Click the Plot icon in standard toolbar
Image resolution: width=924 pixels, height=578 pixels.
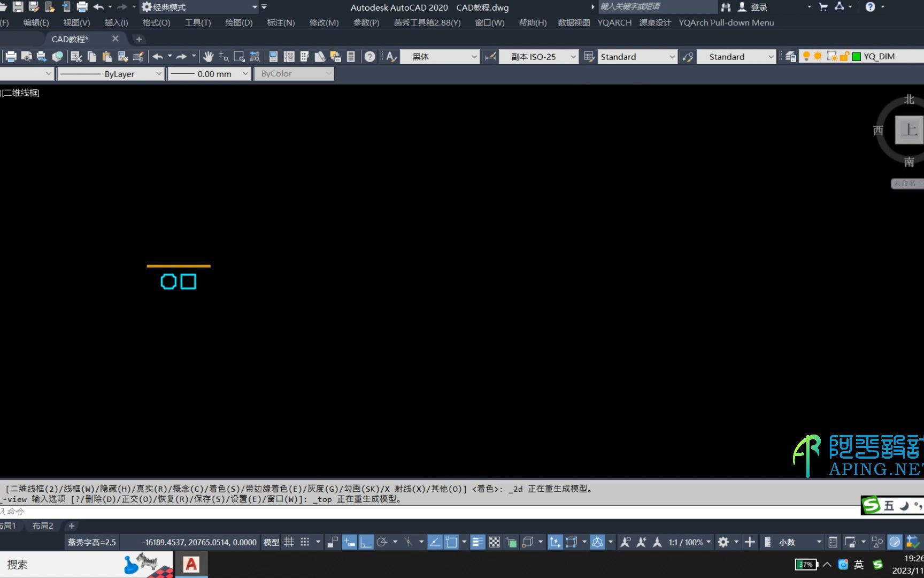coord(11,57)
